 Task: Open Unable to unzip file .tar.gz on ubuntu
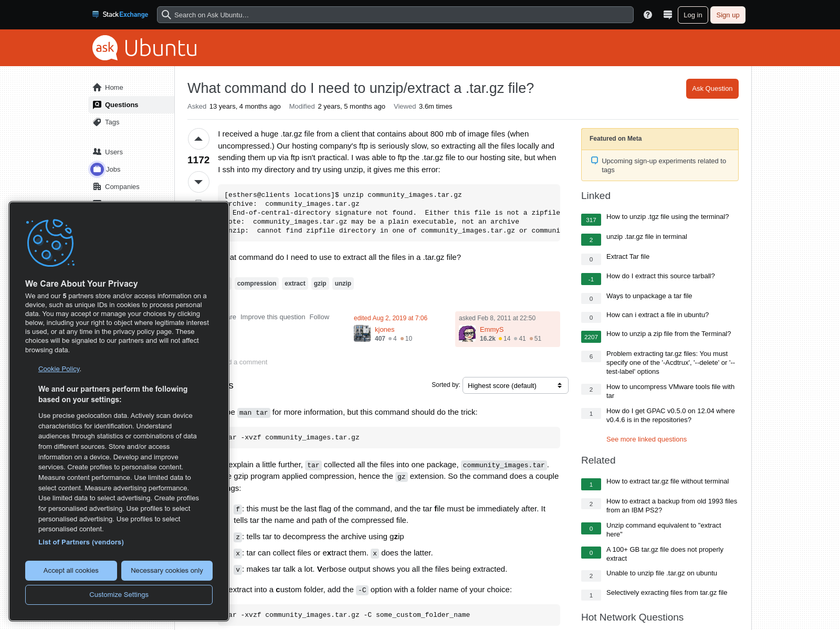point(661,573)
